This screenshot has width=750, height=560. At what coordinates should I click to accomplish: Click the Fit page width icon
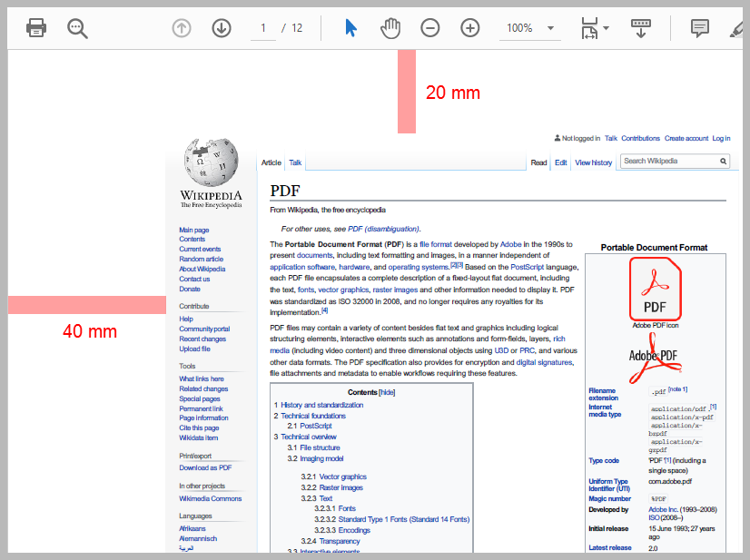pos(589,28)
